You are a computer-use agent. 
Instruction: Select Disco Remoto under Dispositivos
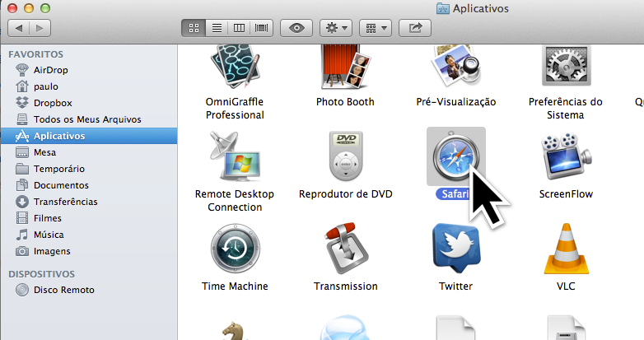(x=63, y=290)
